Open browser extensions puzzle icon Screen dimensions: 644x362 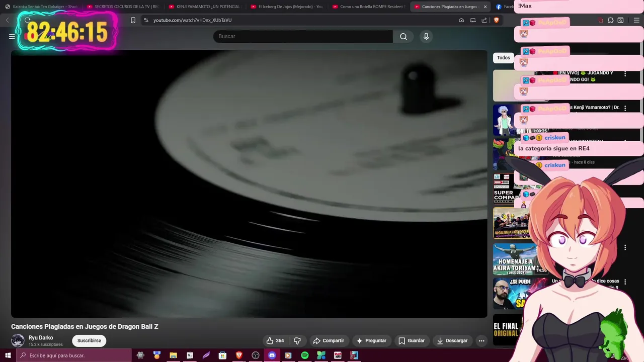click(610, 20)
